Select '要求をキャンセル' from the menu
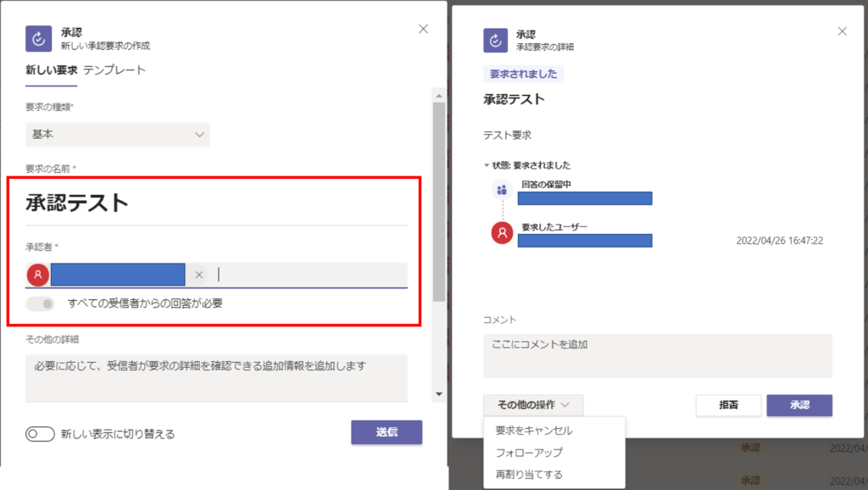This screenshot has width=868, height=490. click(534, 431)
